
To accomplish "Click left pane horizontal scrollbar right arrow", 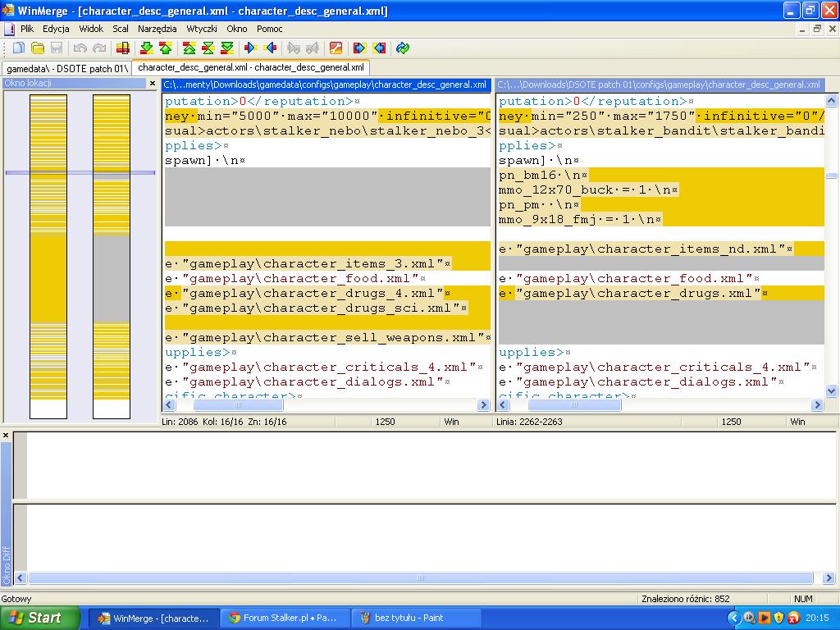I will coord(483,405).
